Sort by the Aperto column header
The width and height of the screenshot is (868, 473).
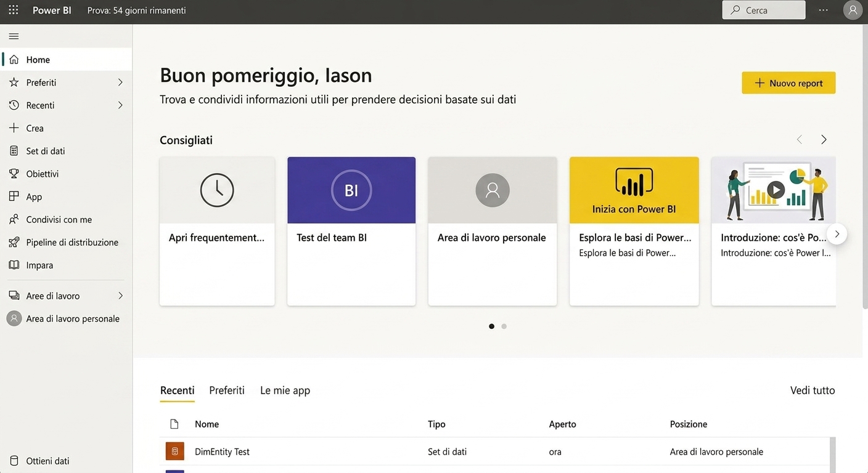[563, 424]
